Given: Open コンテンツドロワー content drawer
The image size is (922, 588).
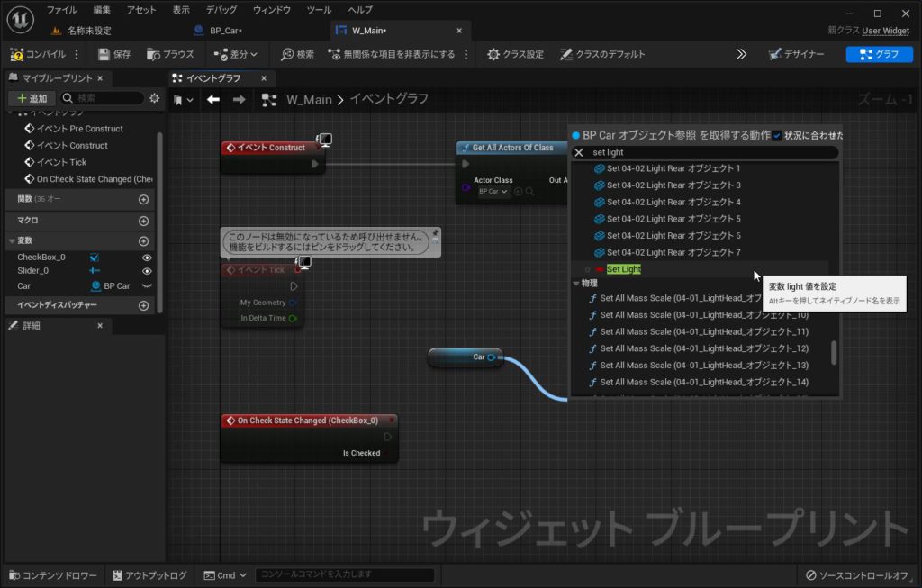Looking at the screenshot, I should [53, 575].
